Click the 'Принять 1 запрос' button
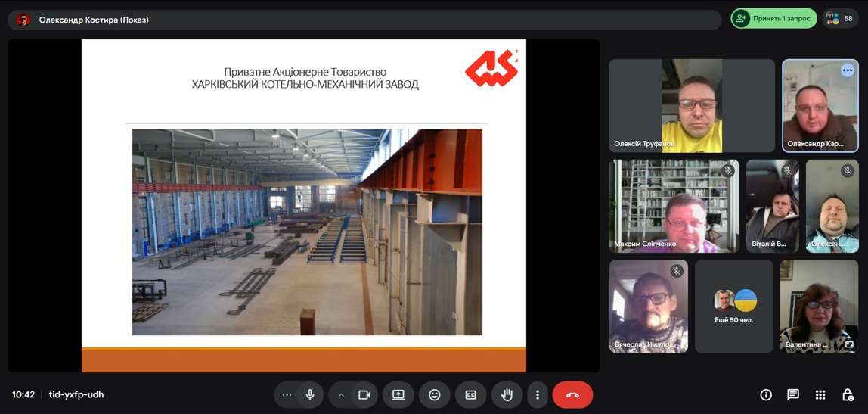Viewport: 868px width, 414px height. [x=773, y=19]
